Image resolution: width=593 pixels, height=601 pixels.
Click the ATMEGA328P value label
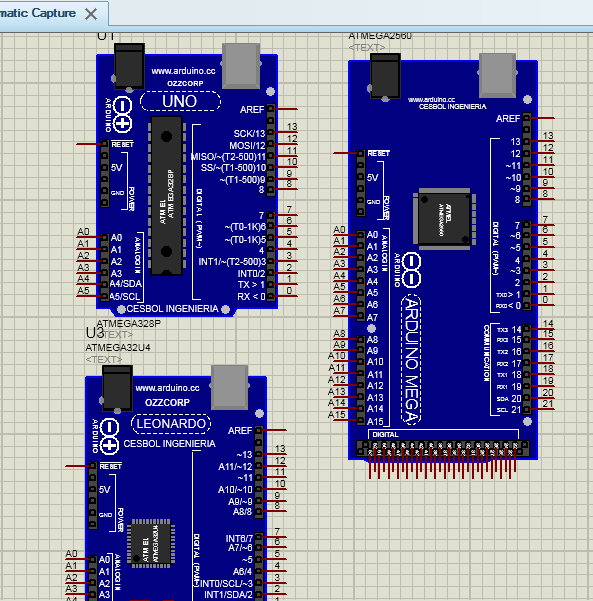(128, 323)
